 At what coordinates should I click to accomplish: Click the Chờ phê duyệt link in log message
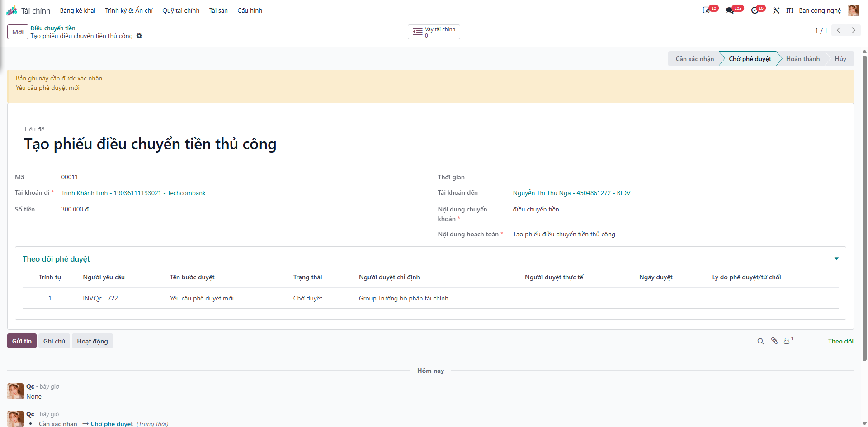click(x=112, y=424)
